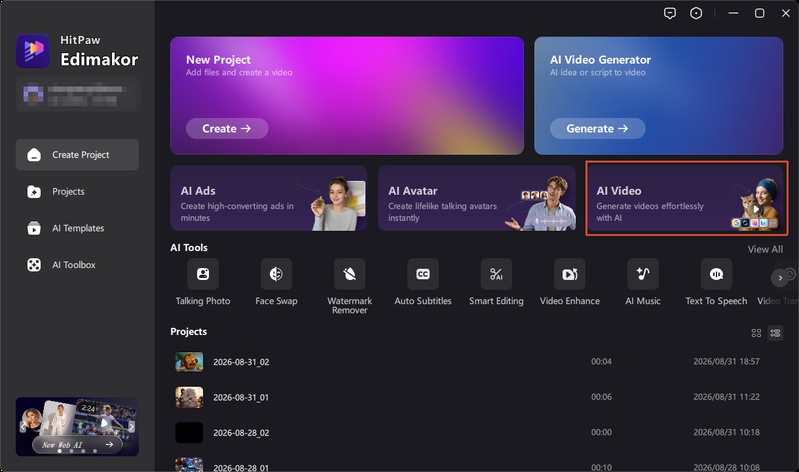Screen dimensions: 799x472
Task: Select project name 2026-08-28_02
Action: click(241, 433)
